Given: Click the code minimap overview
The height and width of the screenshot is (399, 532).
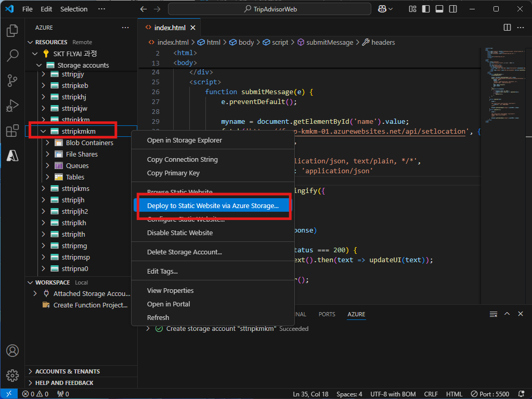Looking at the screenshot, I should coord(505,85).
